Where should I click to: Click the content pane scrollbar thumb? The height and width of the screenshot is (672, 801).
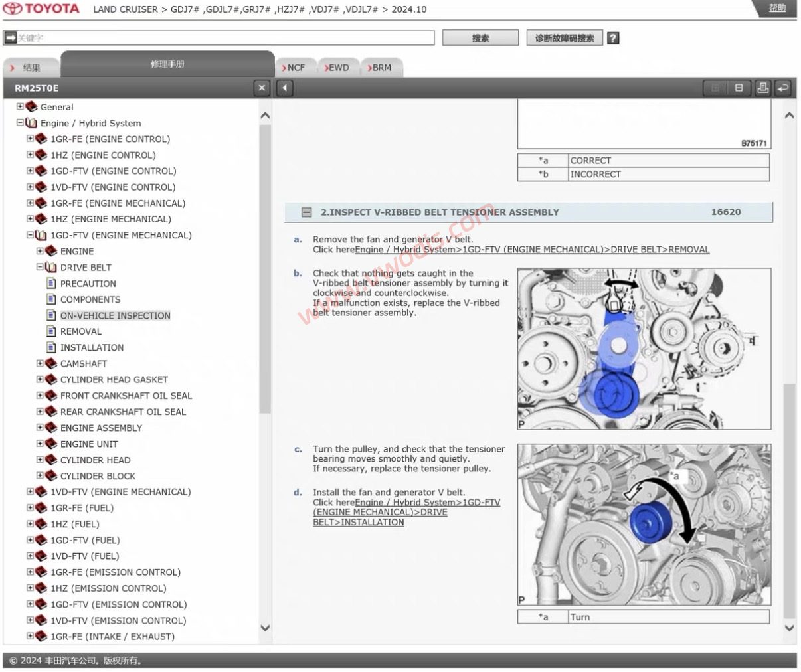pos(789,501)
